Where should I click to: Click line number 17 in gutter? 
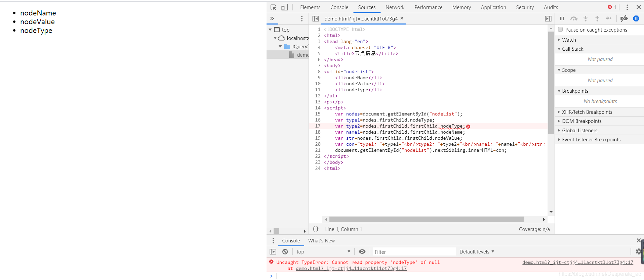click(318, 126)
